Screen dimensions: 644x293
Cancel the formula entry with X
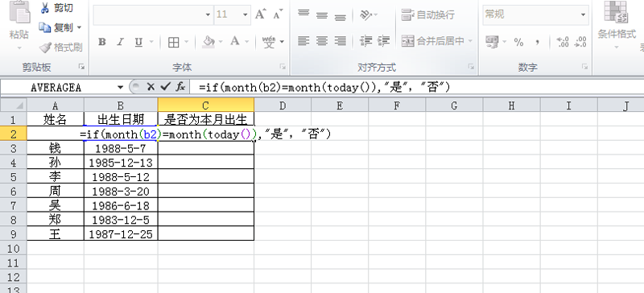click(x=151, y=87)
